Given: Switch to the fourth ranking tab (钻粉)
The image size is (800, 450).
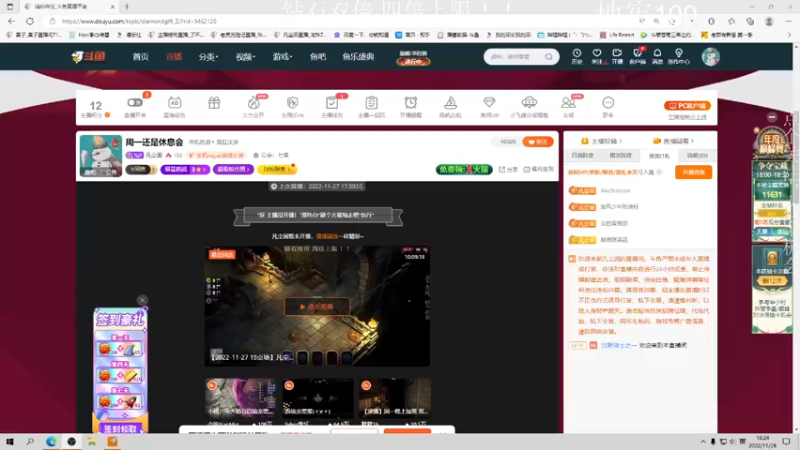Looking at the screenshot, I should coord(697,155).
